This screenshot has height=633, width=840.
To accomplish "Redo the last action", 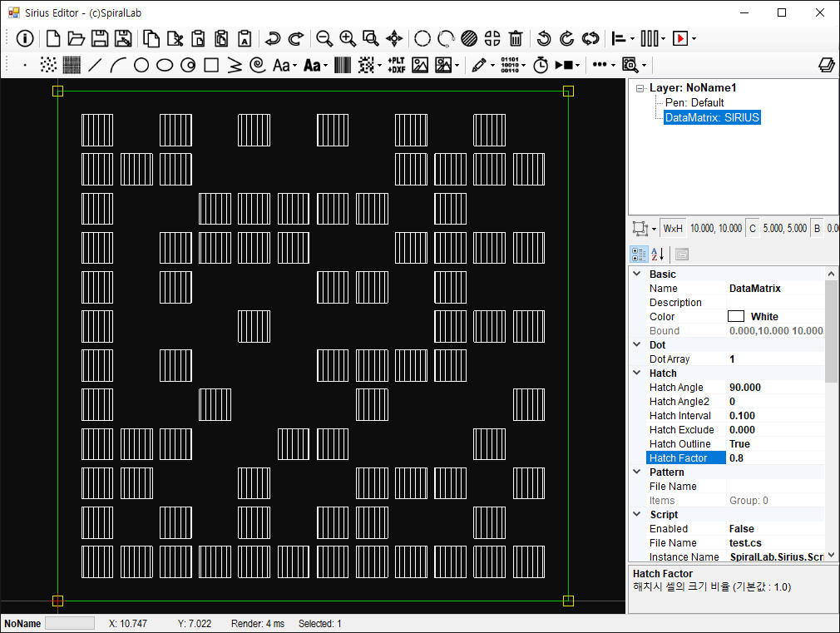I will pos(296,38).
